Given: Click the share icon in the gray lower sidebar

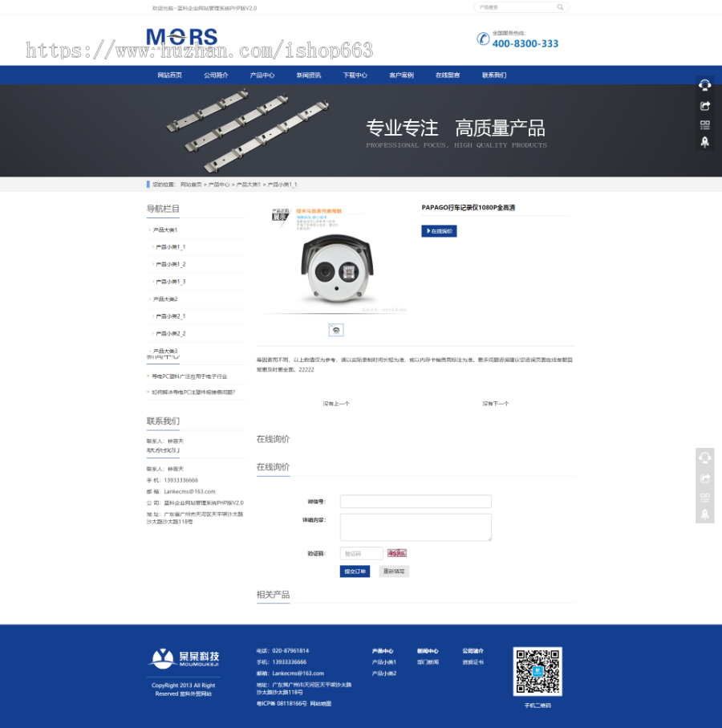Looking at the screenshot, I should pos(706,478).
